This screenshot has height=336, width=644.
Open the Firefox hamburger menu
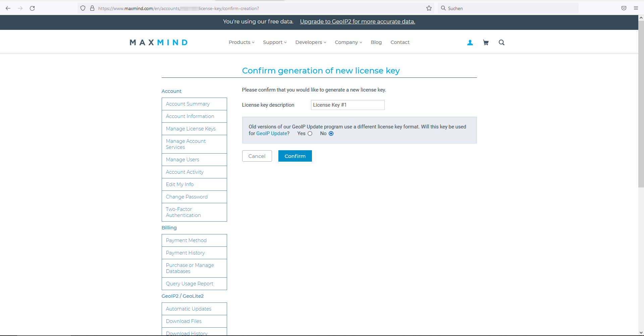(x=636, y=8)
